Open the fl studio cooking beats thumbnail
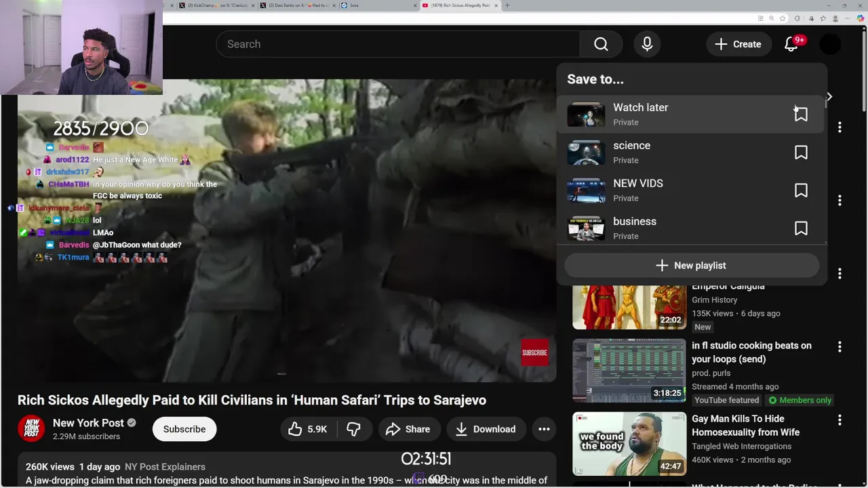The height and width of the screenshot is (488, 868). (x=629, y=371)
